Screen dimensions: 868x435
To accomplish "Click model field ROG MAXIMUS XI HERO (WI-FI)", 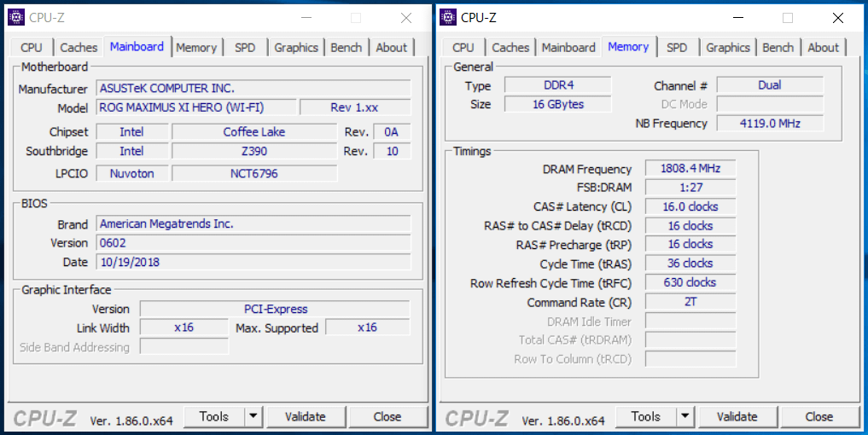I will pyautogui.click(x=196, y=107).
